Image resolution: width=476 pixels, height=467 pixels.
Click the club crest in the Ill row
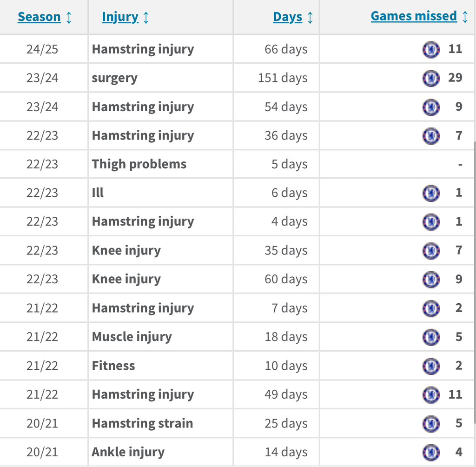coord(431,193)
